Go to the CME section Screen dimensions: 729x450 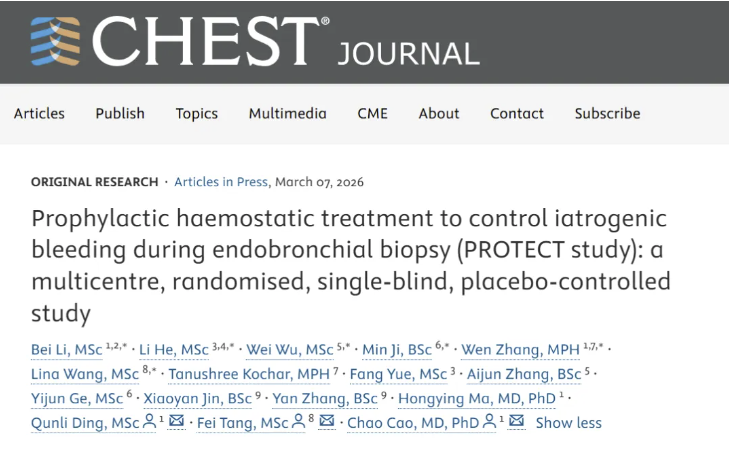point(373,113)
